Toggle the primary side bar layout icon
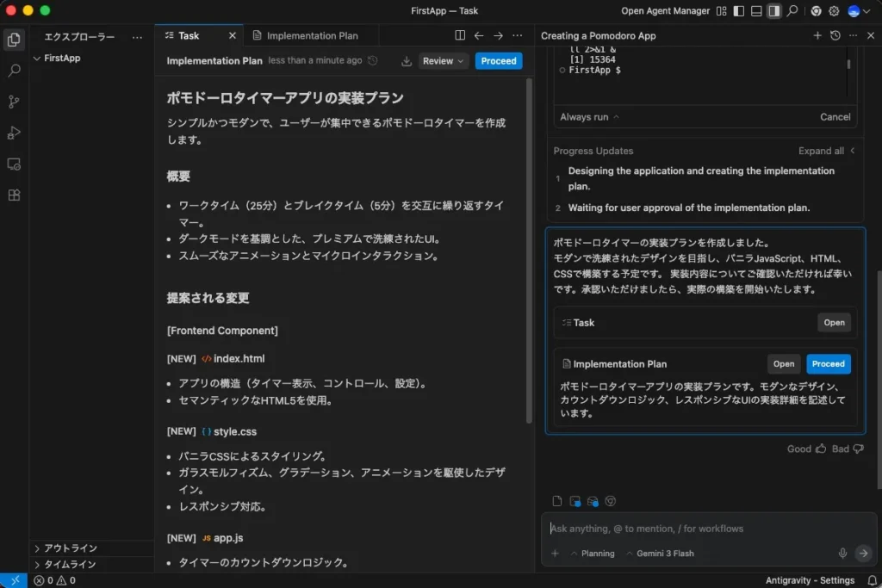 (x=737, y=11)
